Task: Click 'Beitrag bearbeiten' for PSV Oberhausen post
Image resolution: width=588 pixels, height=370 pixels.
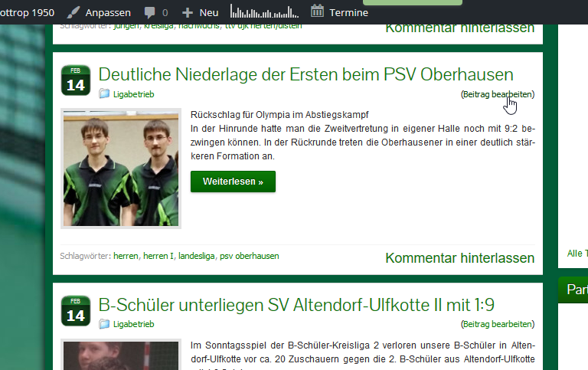Action: click(498, 94)
